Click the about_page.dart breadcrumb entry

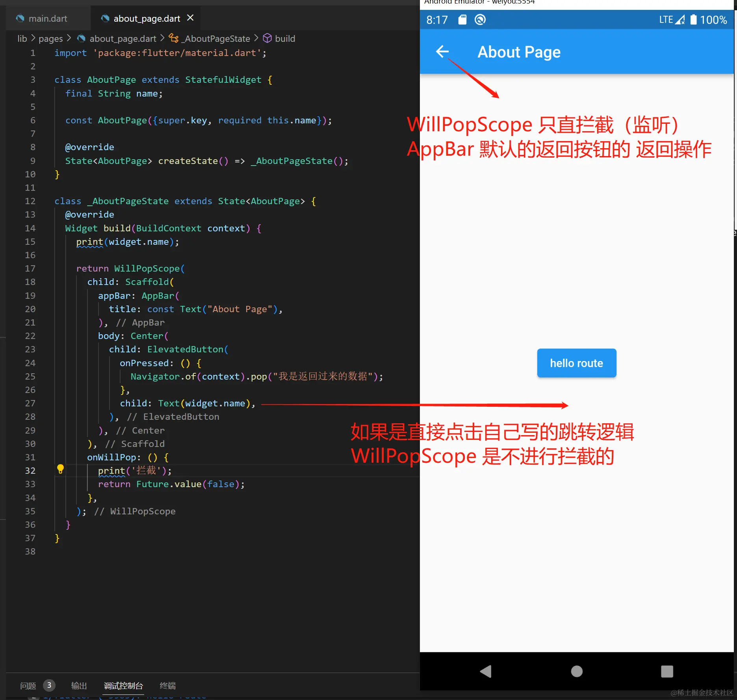coord(123,38)
